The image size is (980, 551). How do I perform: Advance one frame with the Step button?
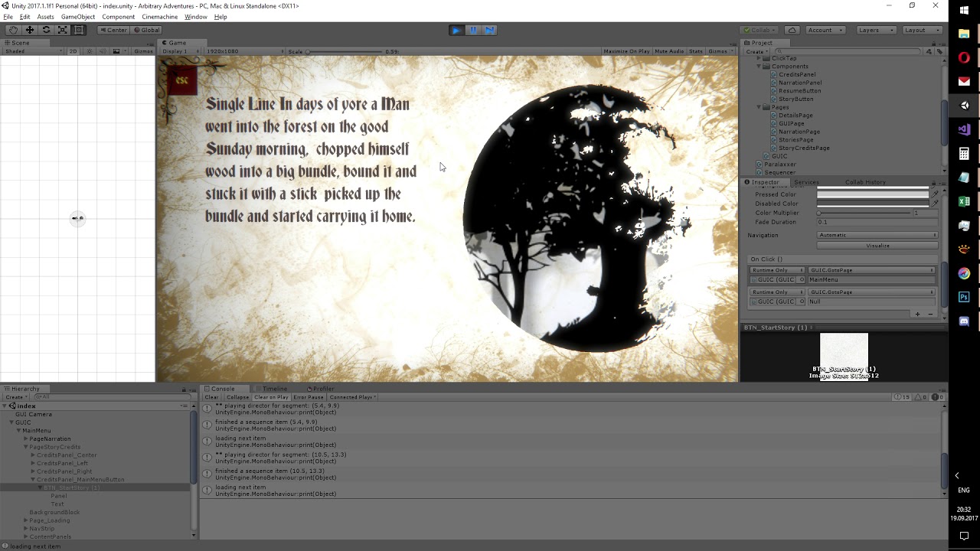click(x=489, y=30)
